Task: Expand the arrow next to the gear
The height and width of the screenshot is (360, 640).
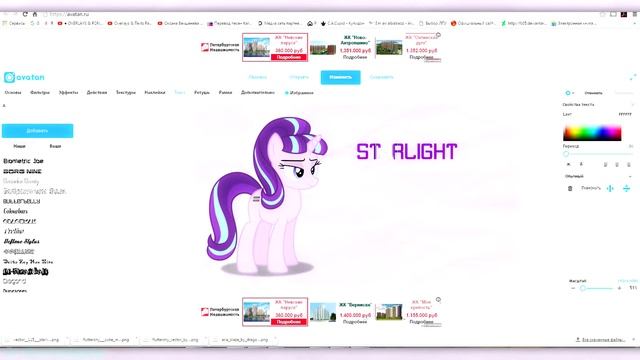Action: point(573,93)
